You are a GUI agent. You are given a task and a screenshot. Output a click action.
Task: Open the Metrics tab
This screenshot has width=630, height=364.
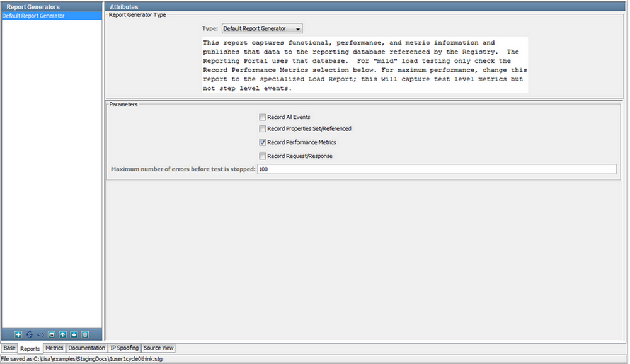point(54,348)
